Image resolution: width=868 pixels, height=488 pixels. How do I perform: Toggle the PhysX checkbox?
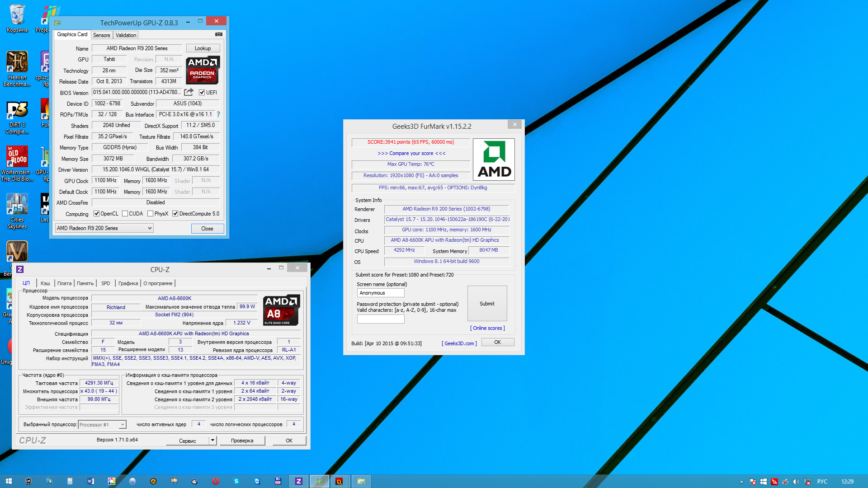click(x=151, y=214)
